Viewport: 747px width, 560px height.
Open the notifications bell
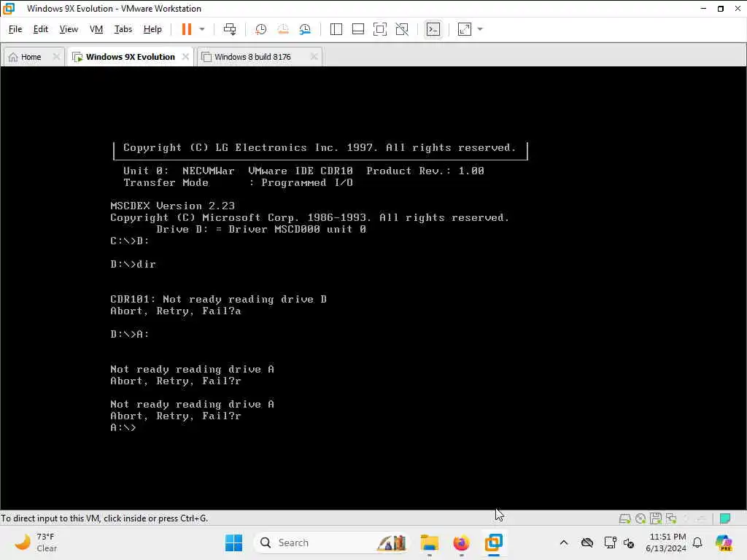coord(697,542)
